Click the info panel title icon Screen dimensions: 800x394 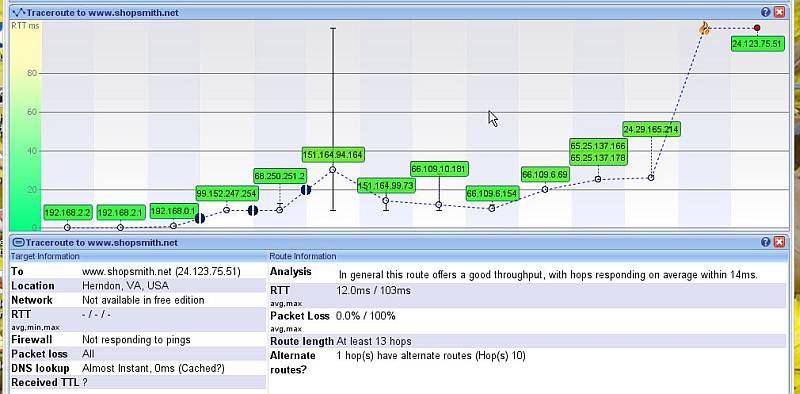18,242
